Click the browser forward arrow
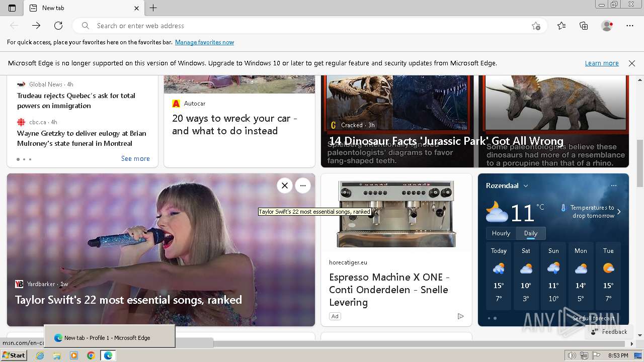This screenshot has height=362, width=644. click(x=36, y=26)
